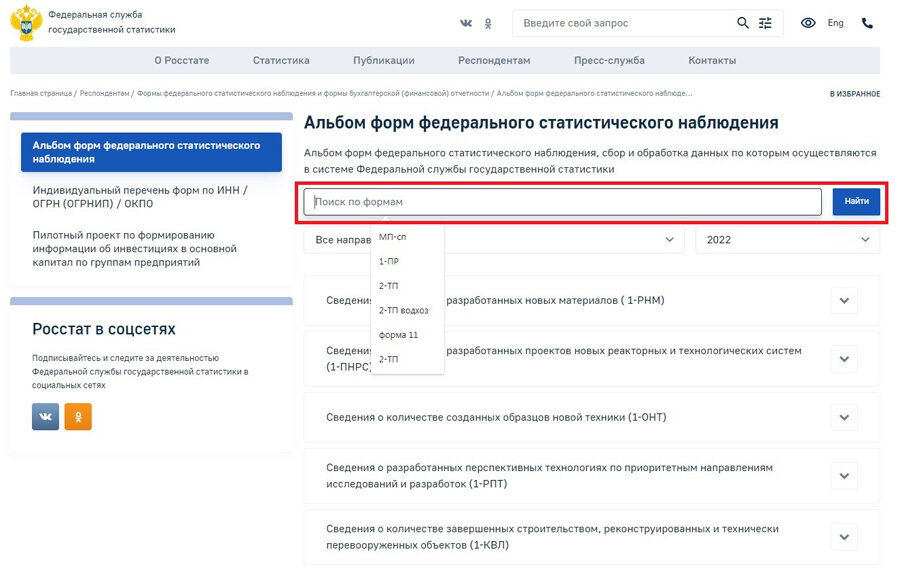Open the 'Все направления' dropdown
The image size is (900, 571).
pos(494,240)
